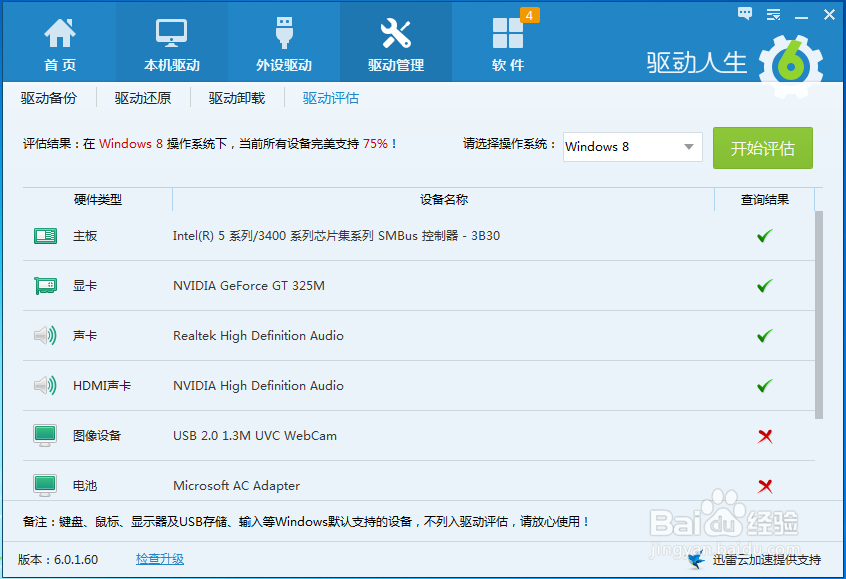Click the 请选择操作系统 label
Image resolution: width=846 pixels, height=579 pixels.
click(509, 144)
